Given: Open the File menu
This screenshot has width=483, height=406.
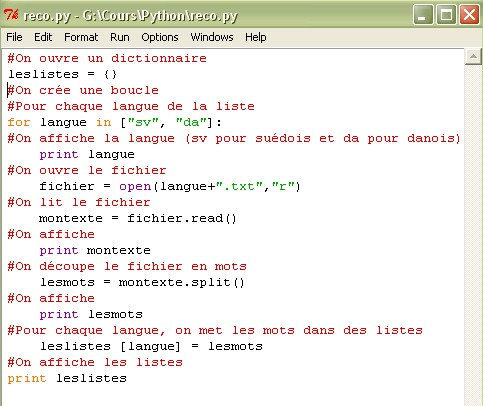Looking at the screenshot, I should (14, 37).
